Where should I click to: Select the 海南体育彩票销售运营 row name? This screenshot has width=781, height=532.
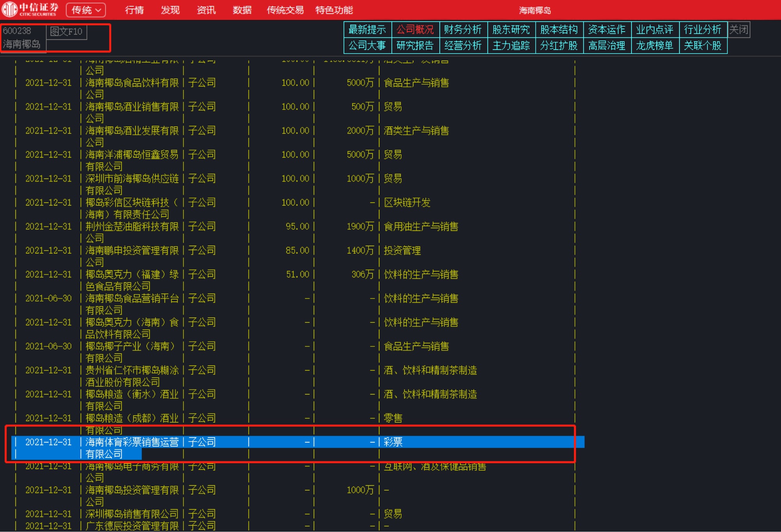point(132,442)
